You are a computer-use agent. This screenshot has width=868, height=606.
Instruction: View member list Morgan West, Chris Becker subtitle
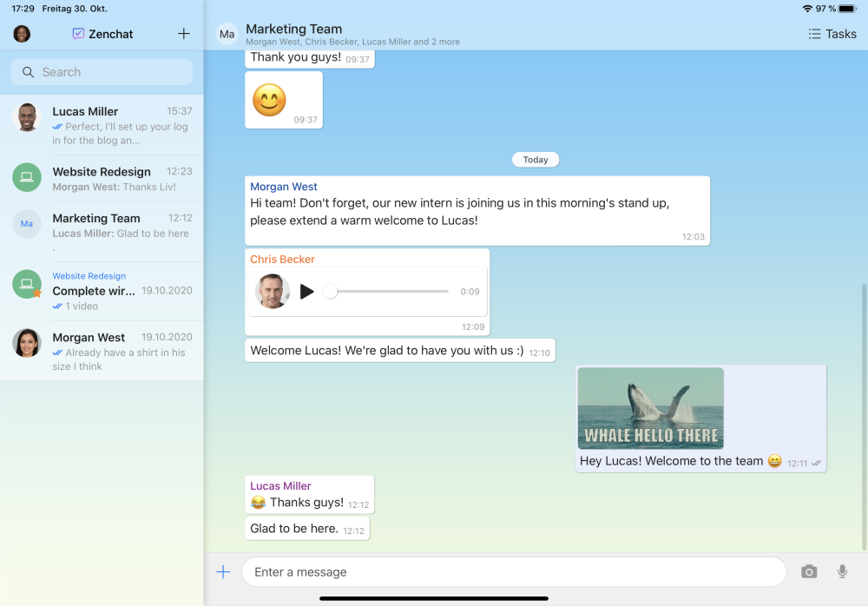pyautogui.click(x=352, y=42)
